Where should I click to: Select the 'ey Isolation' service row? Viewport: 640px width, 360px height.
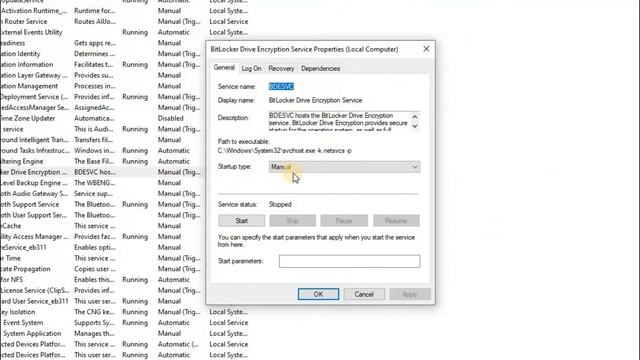(x=124, y=312)
